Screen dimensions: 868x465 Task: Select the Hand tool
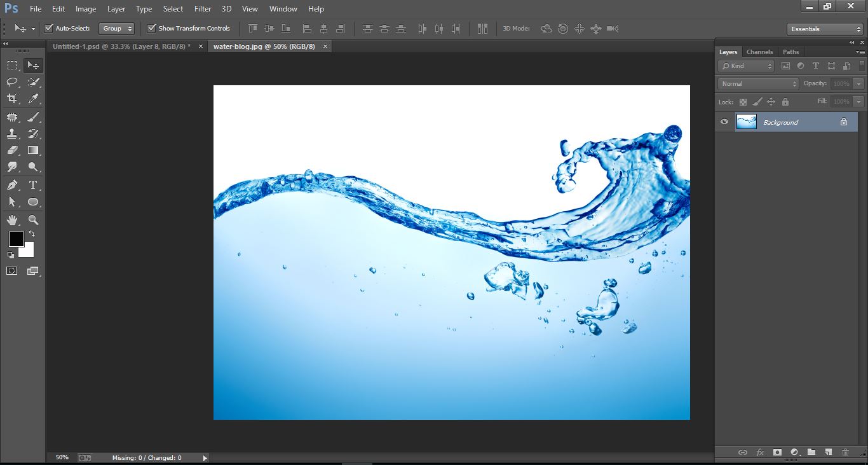coord(11,220)
